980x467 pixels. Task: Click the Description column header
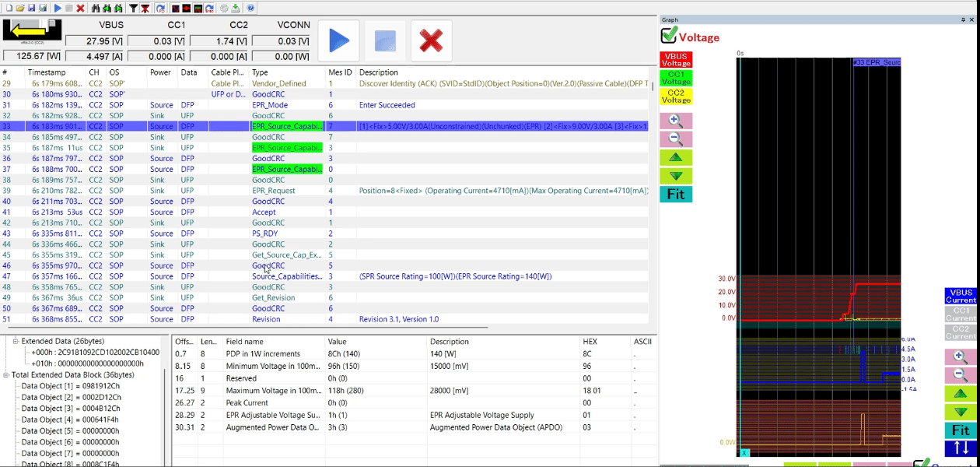click(x=378, y=72)
